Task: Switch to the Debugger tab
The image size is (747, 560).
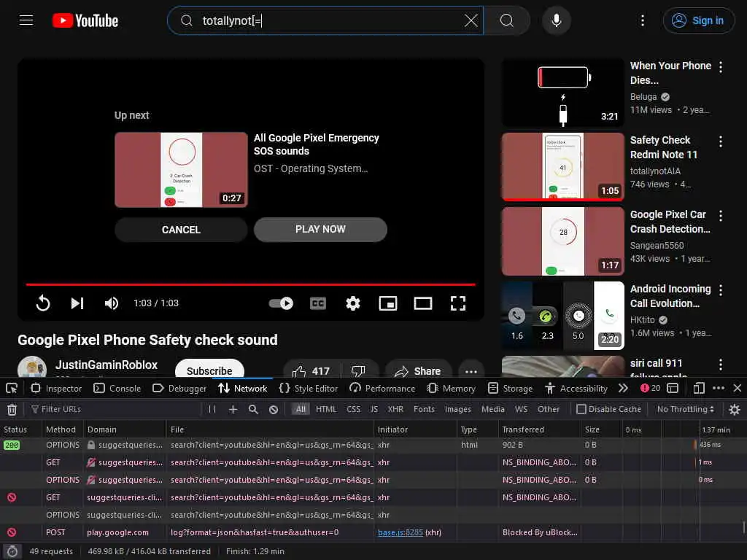Action: pos(179,388)
